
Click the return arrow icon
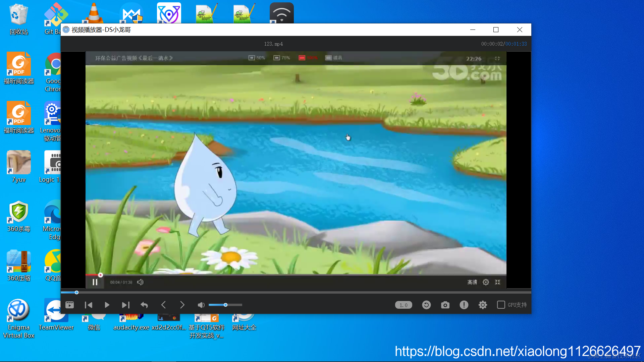pyautogui.click(x=144, y=305)
